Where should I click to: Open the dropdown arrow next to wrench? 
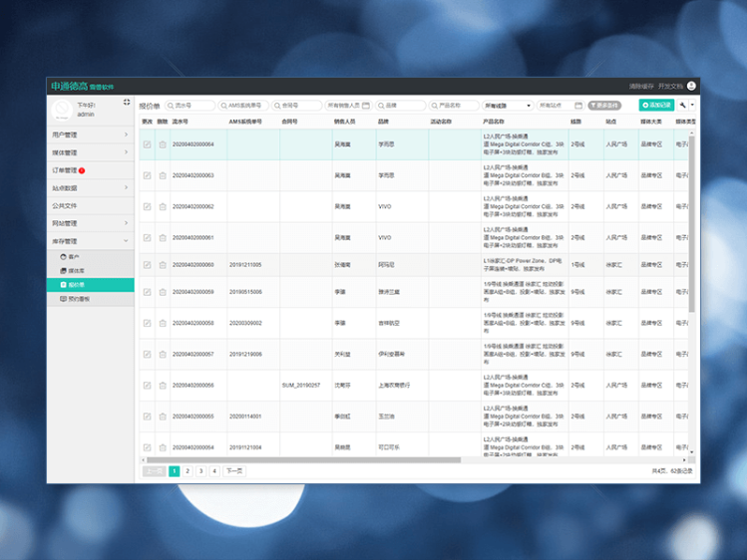(692, 106)
